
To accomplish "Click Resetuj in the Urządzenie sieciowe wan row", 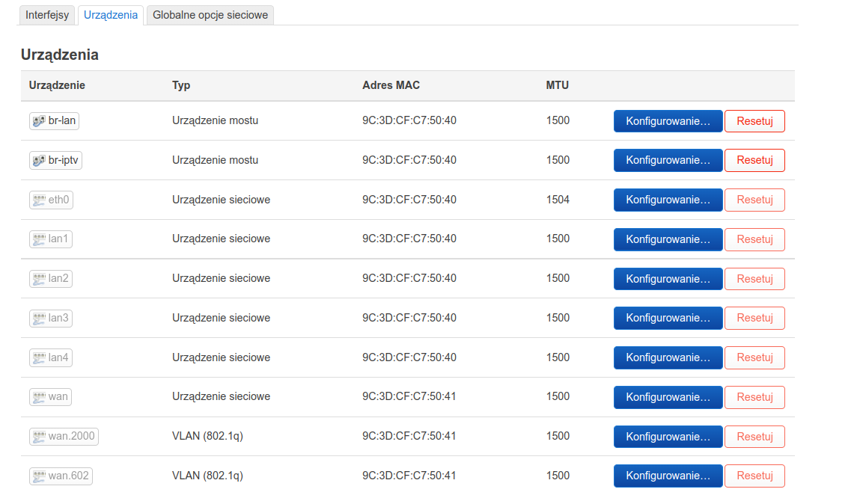I will point(754,397).
